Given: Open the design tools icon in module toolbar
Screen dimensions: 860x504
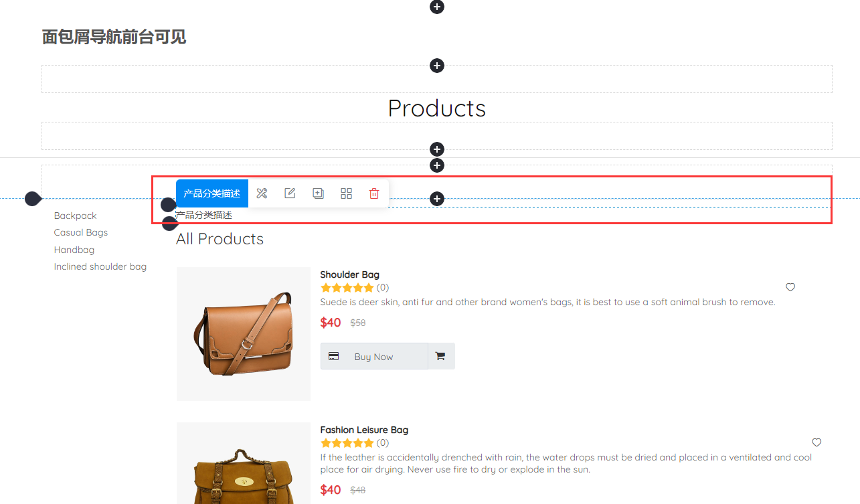Looking at the screenshot, I should pos(262,193).
